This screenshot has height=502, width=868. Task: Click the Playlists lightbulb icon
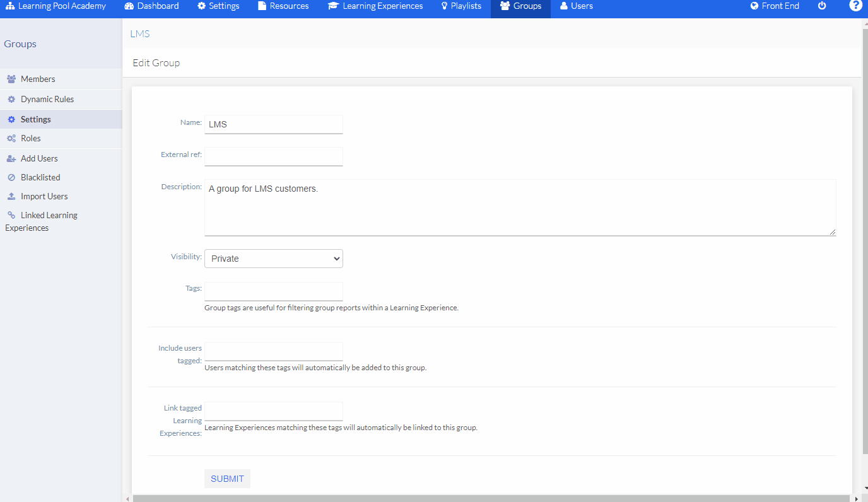click(443, 6)
